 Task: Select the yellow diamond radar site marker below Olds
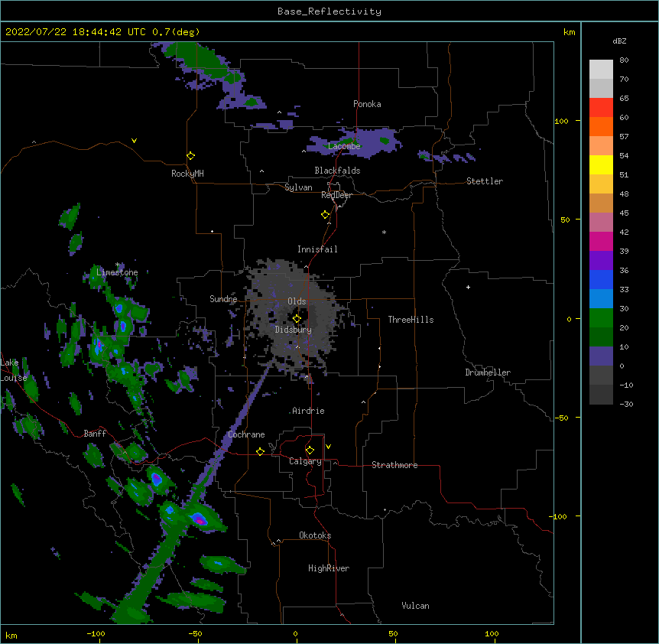(x=297, y=319)
